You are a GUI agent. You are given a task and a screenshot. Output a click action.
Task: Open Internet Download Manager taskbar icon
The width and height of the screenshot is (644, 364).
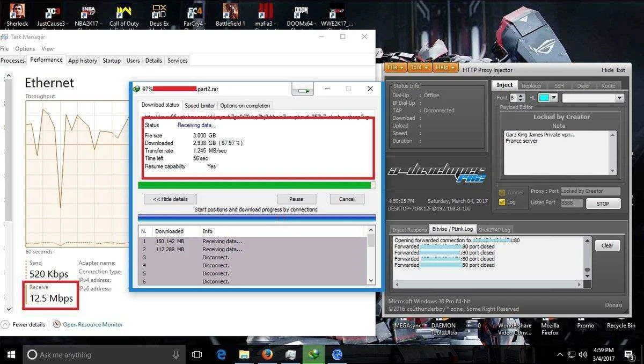[x=314, y=354]
